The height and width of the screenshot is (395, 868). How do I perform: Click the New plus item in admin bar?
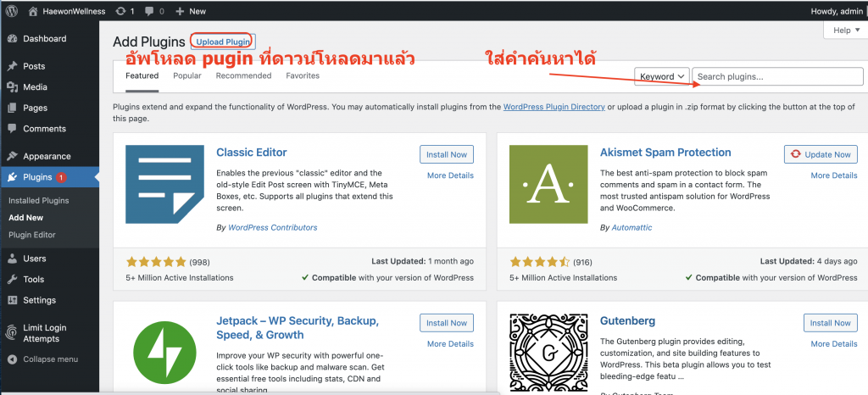pyautogui.click(x=190, y=11)
